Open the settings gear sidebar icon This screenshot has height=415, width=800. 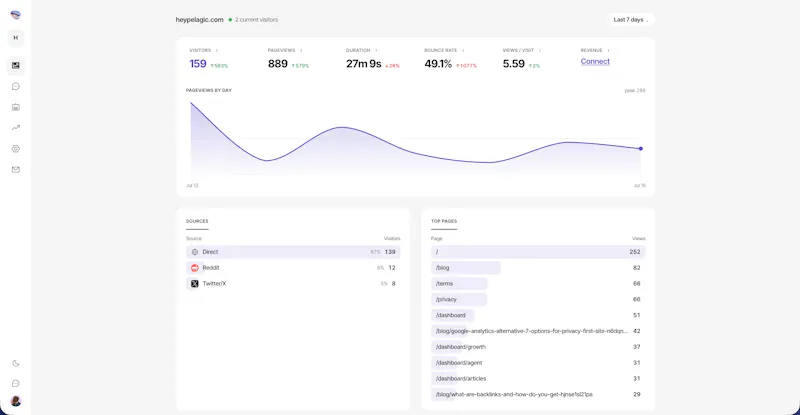tap(16, 149)
